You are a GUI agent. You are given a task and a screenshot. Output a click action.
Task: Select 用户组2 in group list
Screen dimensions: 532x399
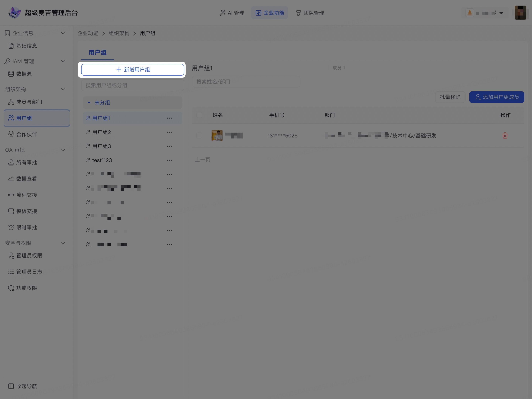click(133, 132)
